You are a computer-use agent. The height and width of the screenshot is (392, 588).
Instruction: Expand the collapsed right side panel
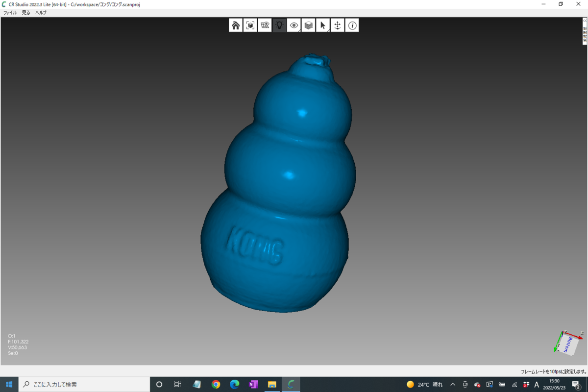(585, 31)
